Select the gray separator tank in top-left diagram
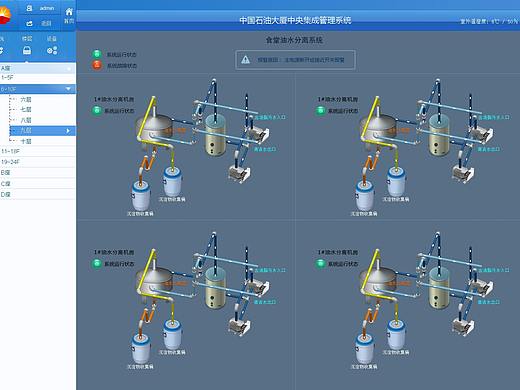Image resolution: width=520 pixels, height=390 pixels. click(x=154, y=128)
